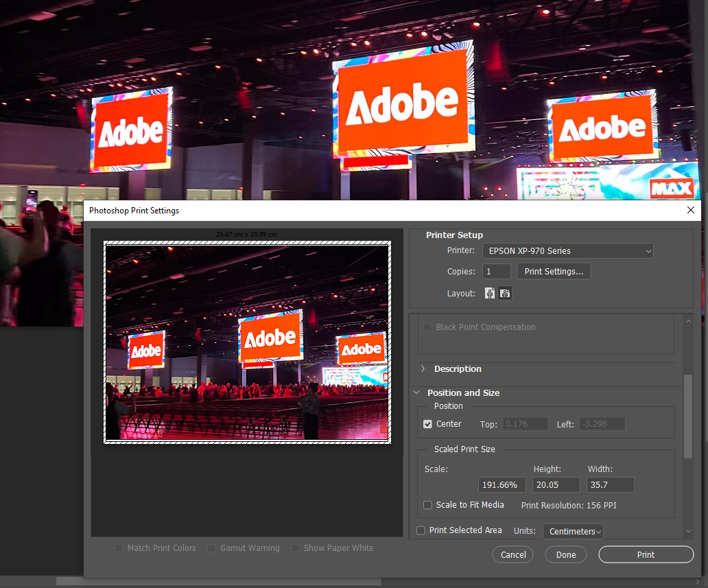The width and height of the screenshot is (708, 588).
Task: Uncheck the Center position checkbox
Action: pos(427,424)
